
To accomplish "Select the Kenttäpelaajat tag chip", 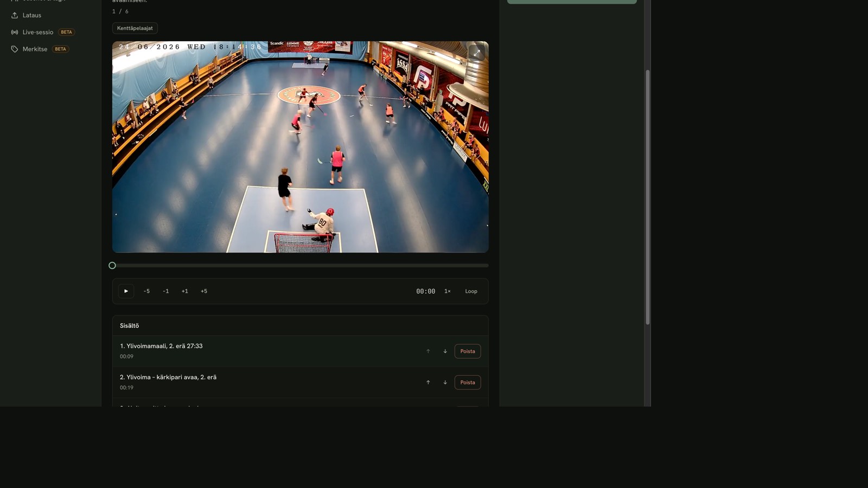I will (135, 28).
